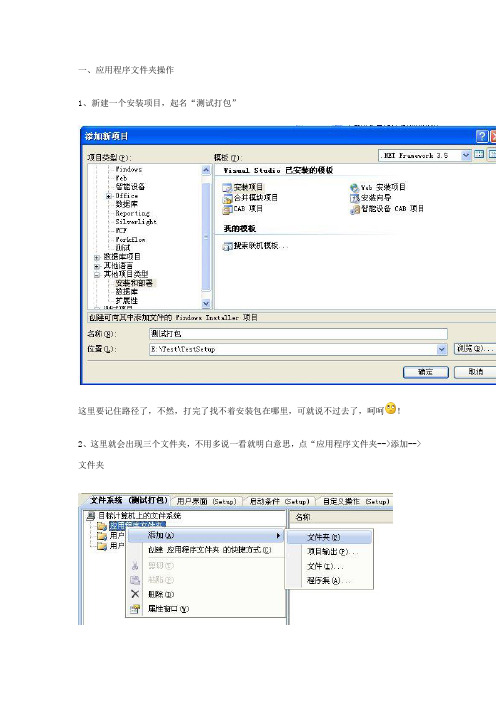Image resolution: width=496 pixels, height=702 pixels.
Task: Click the 删除 X icon in context menu
Action: [135, 594]
